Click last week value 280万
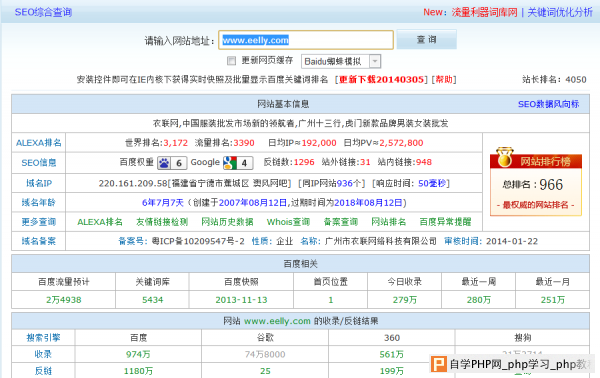Image resolution: width=600 pixels, height=378 pixels. coord(478,300)
